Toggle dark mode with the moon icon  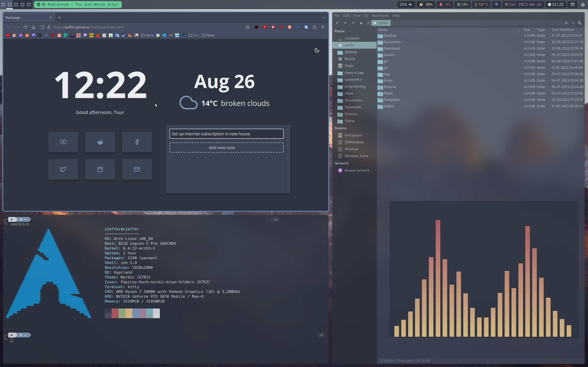coord(317,50)
